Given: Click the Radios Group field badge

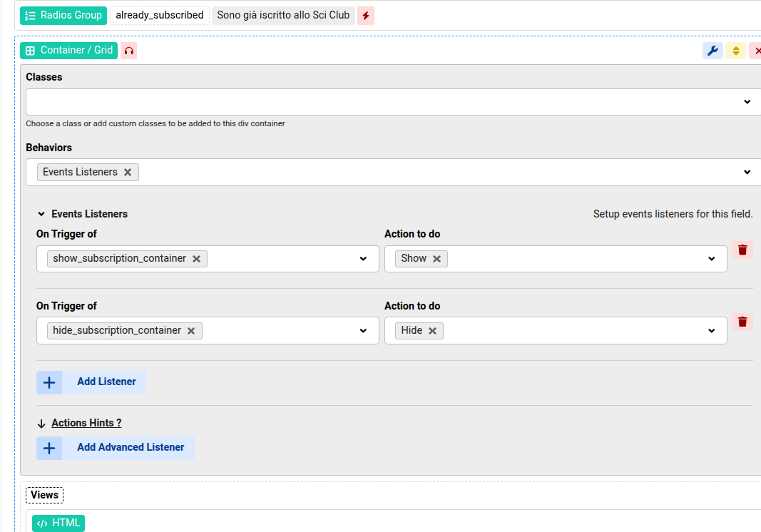Looking at the screenshot, I should tap(63, 15).
